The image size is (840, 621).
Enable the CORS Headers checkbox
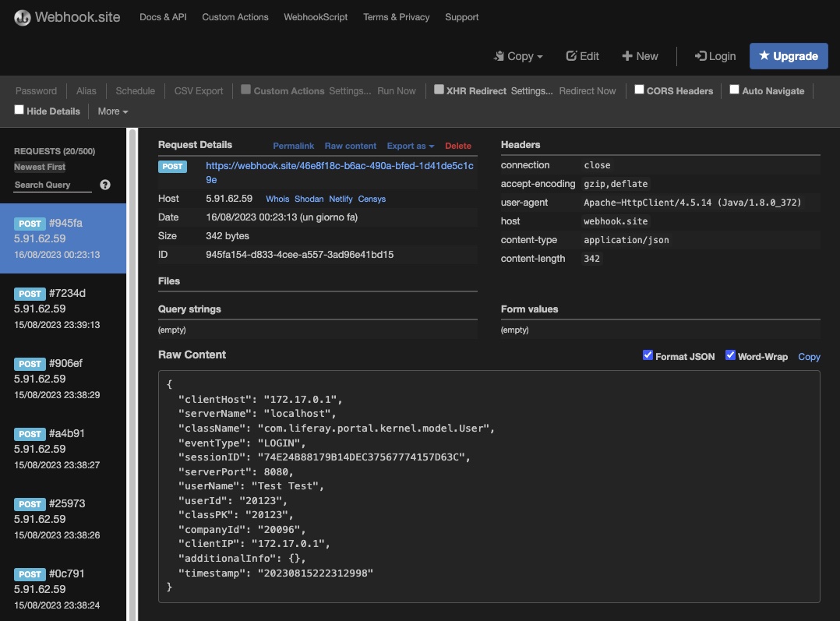pyautogui.click(x=639, y=90)
